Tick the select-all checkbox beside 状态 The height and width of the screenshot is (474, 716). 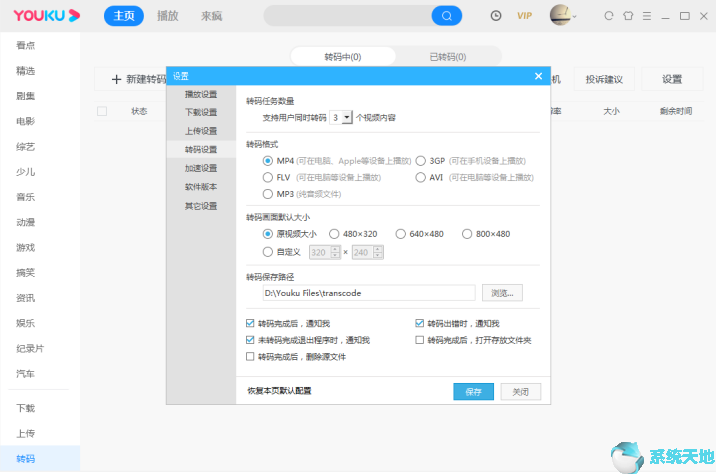click(x=102, y=111)
